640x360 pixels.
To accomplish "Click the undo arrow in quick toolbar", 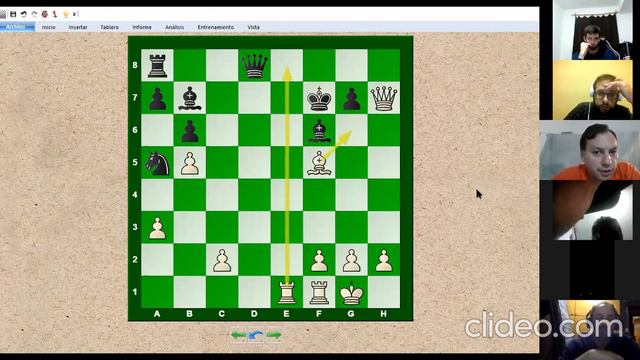I will pyautogui.click(x=24, y=14).
